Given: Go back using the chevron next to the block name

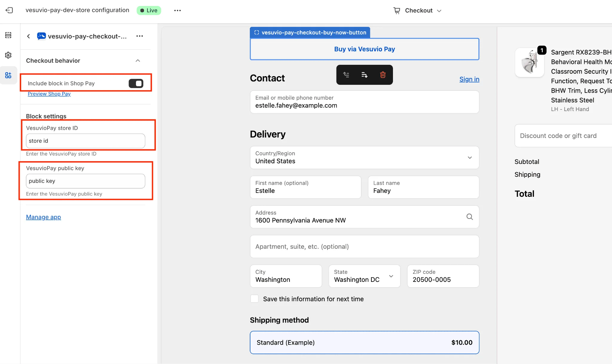Looking at the screenshot, I should (x=28, y=36).
